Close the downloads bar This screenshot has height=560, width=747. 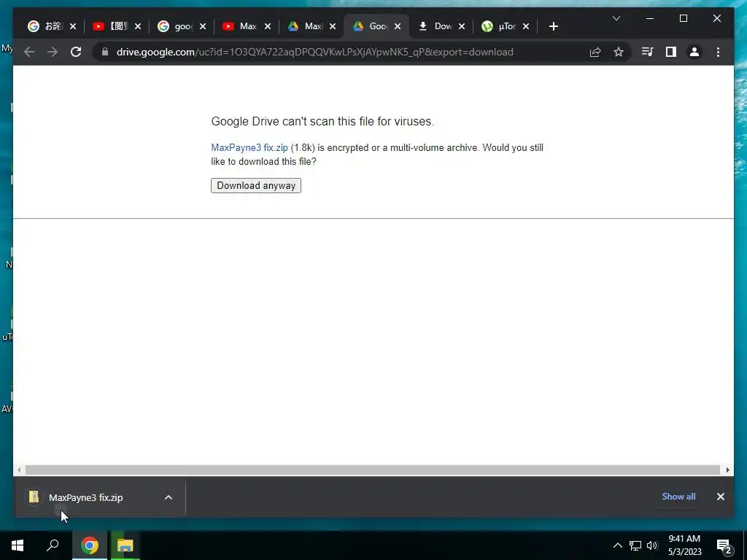click(x=720, y=497)
